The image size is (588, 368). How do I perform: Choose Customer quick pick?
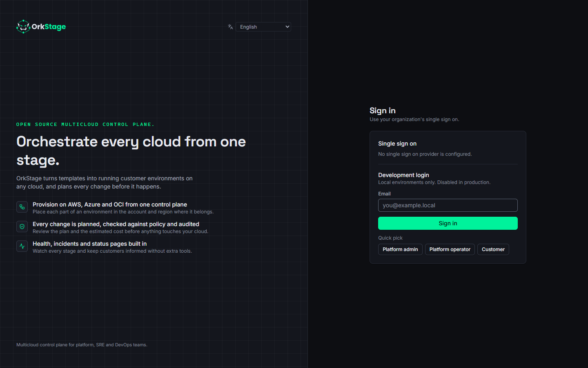(x=493, y=249)
